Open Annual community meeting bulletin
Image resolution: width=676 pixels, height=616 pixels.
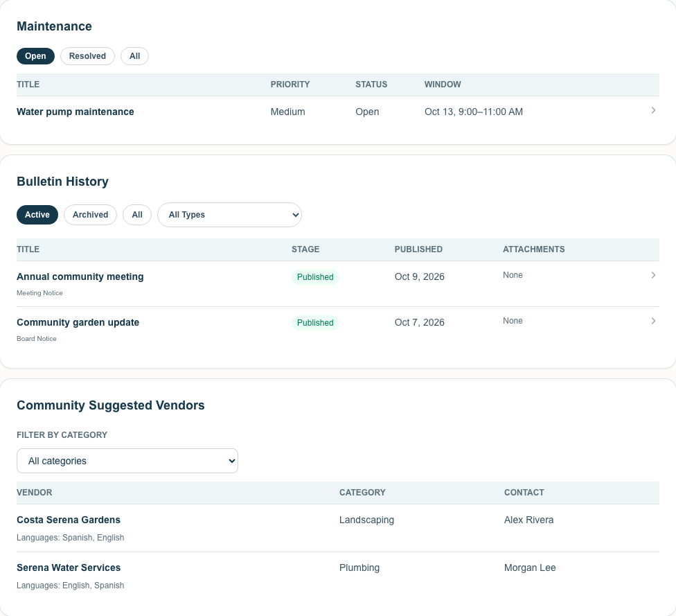click(80, 276)
